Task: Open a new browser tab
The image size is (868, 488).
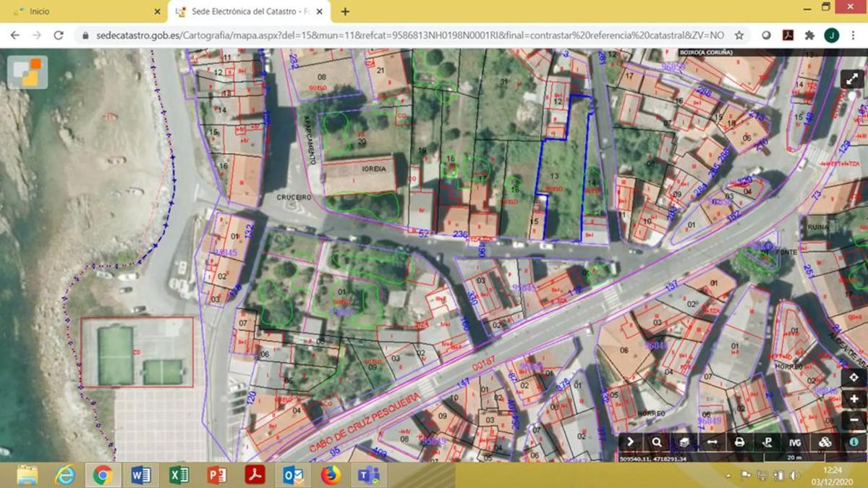Action: 345,12
